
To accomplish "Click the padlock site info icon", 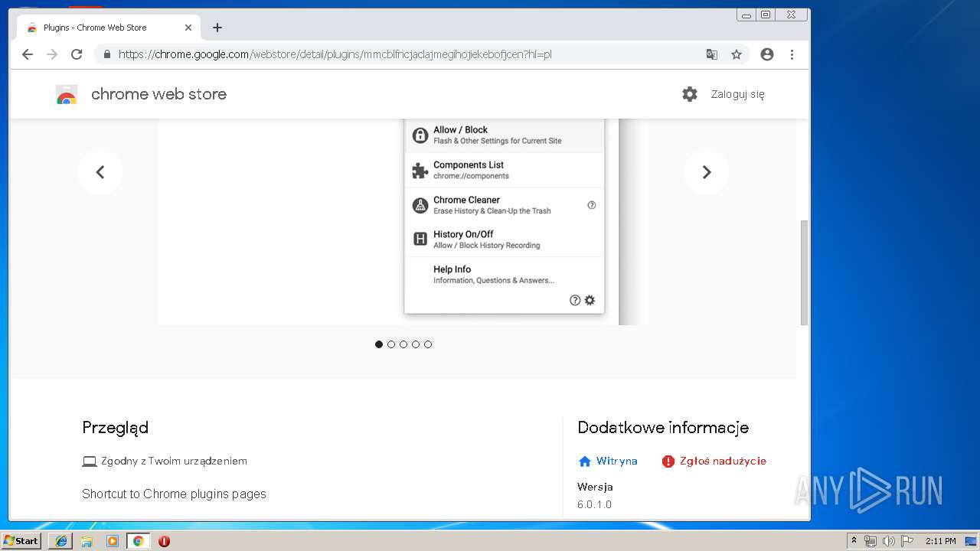I will 106,54.
